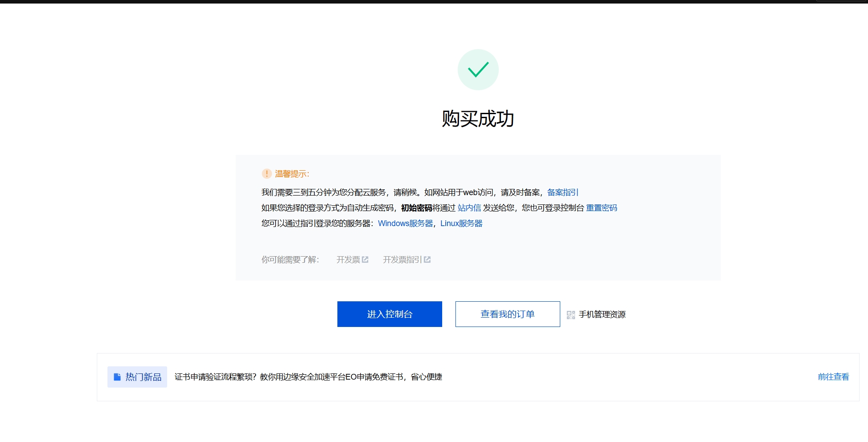Screen dimensions: 868x442
Task: Click the external link icon beside 开发票指引
Action: click(427, 260)
